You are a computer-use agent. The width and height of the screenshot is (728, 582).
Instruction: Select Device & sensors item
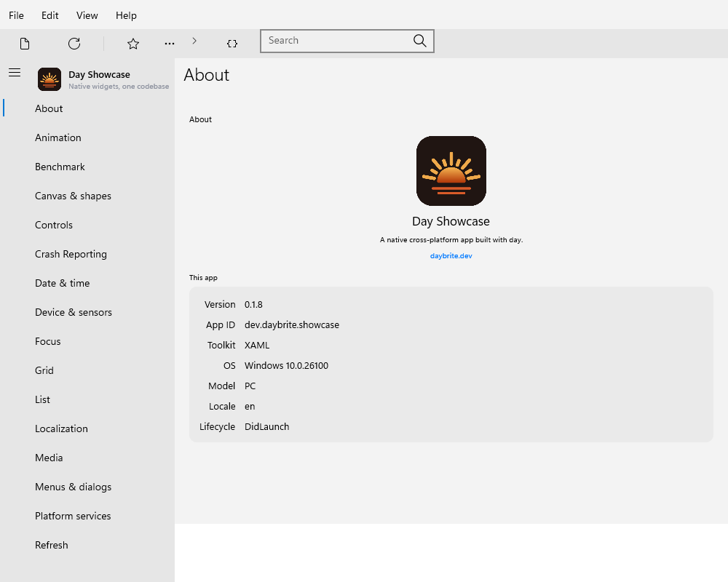pyautogui.click(x=87, y=312)
